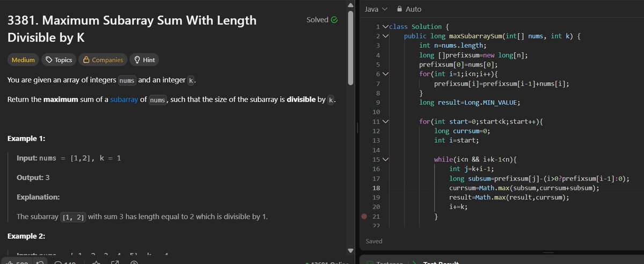The image size is (644, 264).
Task: Click the Example 2 heading
Action: point(26,236)
